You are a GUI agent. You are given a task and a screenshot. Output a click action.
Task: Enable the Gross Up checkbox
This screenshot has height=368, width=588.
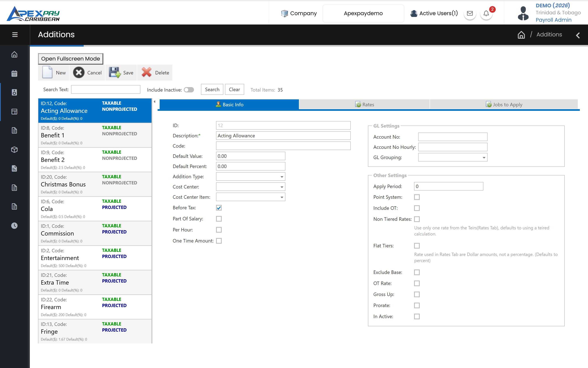[417, 294]
